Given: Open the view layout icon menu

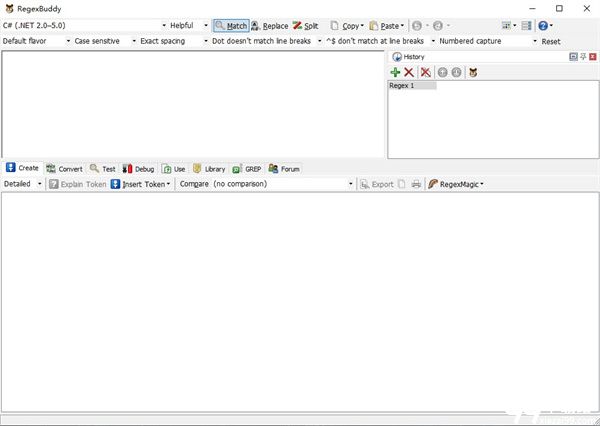Looking at the screenshot, I should (507, 26).
